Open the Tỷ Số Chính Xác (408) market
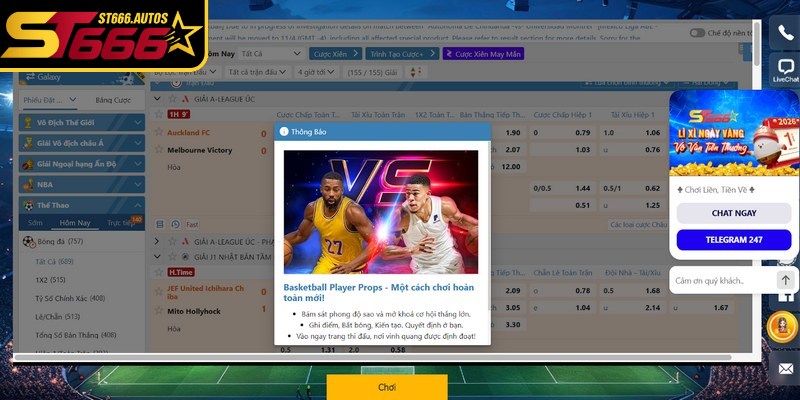 click(x=70, y=298)
